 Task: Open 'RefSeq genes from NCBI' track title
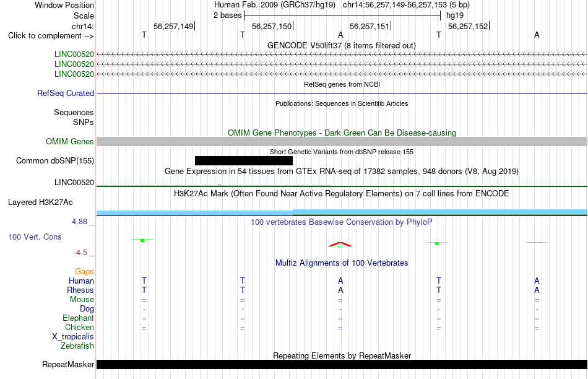342,84
